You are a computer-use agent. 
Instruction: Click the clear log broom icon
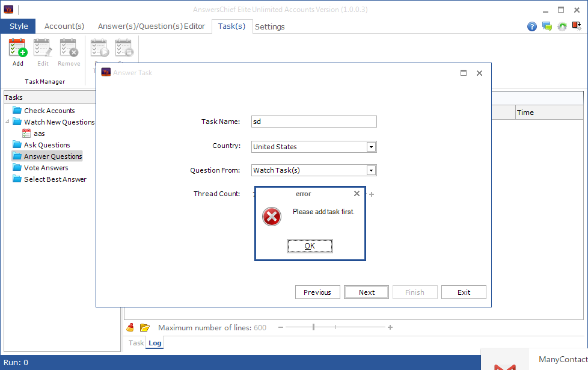130,327
